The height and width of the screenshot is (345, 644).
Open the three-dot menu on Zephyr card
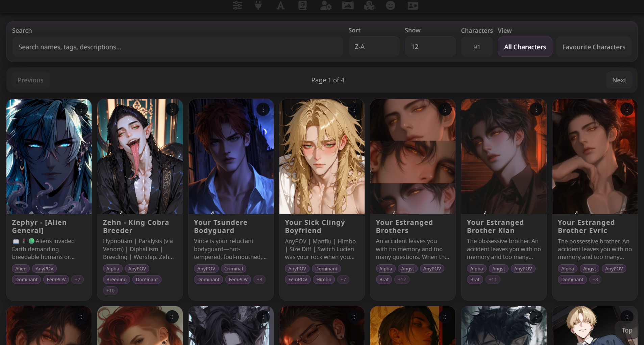point(81,109)
